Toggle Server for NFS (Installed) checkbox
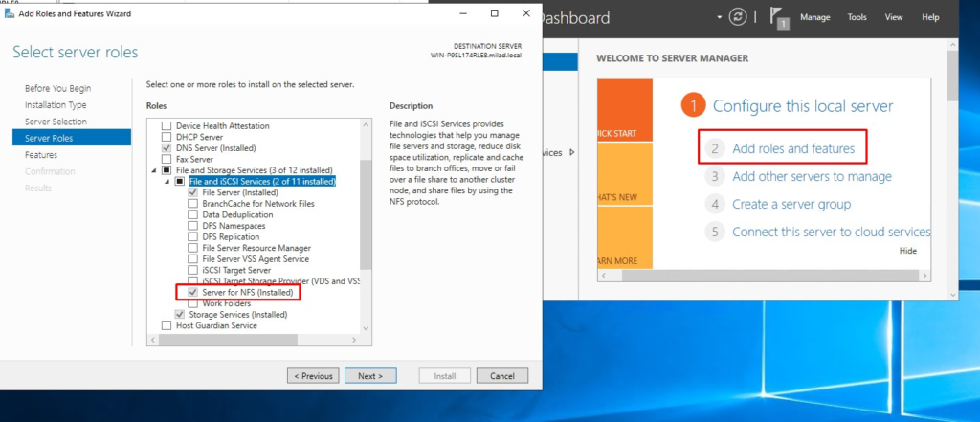The image size is (980, 422). 192,292
